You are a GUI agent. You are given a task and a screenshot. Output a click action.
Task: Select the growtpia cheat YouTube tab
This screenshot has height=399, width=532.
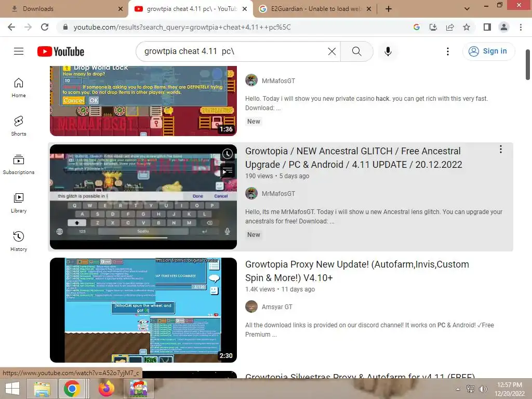[190, 9]
